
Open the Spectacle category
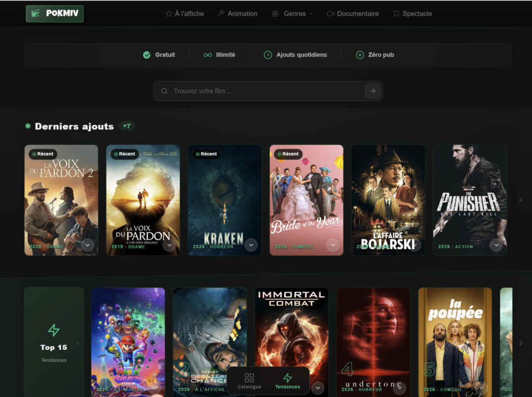[413, 14]
